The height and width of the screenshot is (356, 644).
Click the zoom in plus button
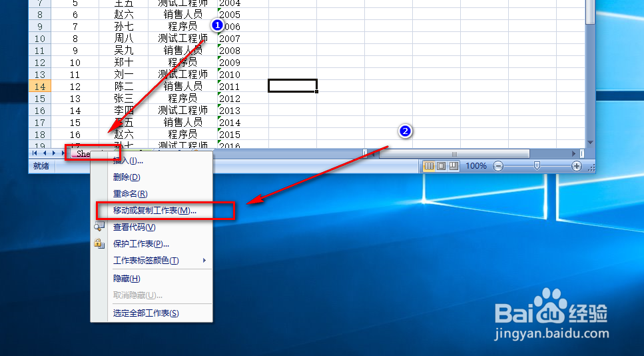(x=577, y=166)
